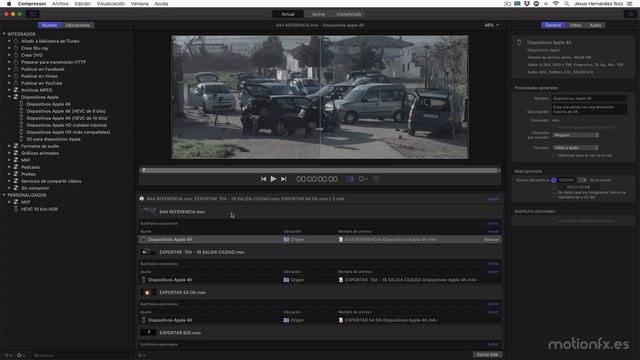Click the Origen folder icon in the 8AA REFERENCIA row
This screenshot has height=360, width=640.
click(286, 240)
